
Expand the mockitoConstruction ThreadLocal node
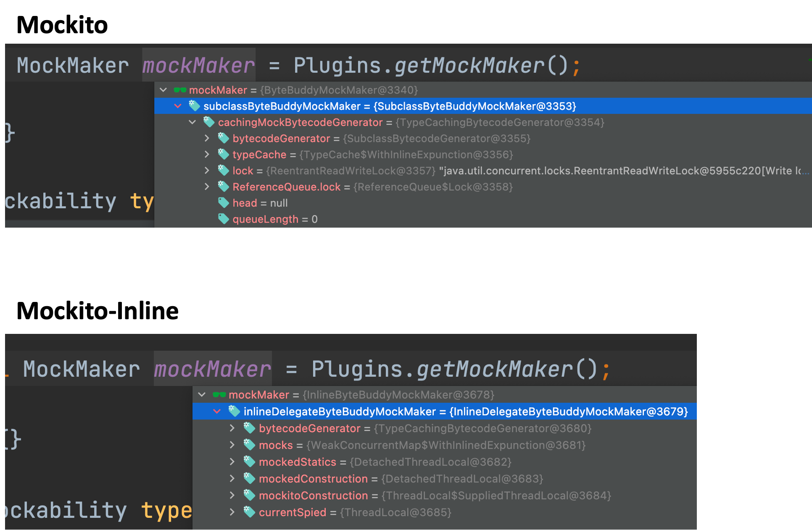tap(232, 496)
